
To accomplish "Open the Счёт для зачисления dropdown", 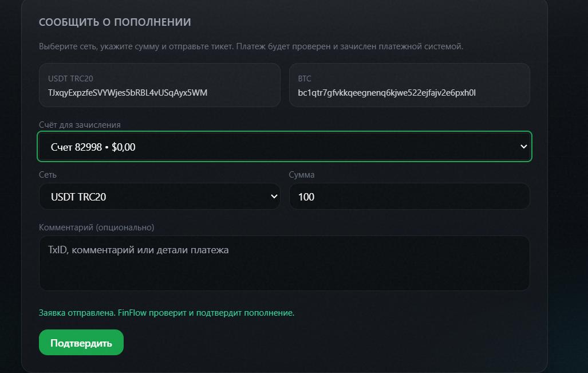I will (284, 146).
